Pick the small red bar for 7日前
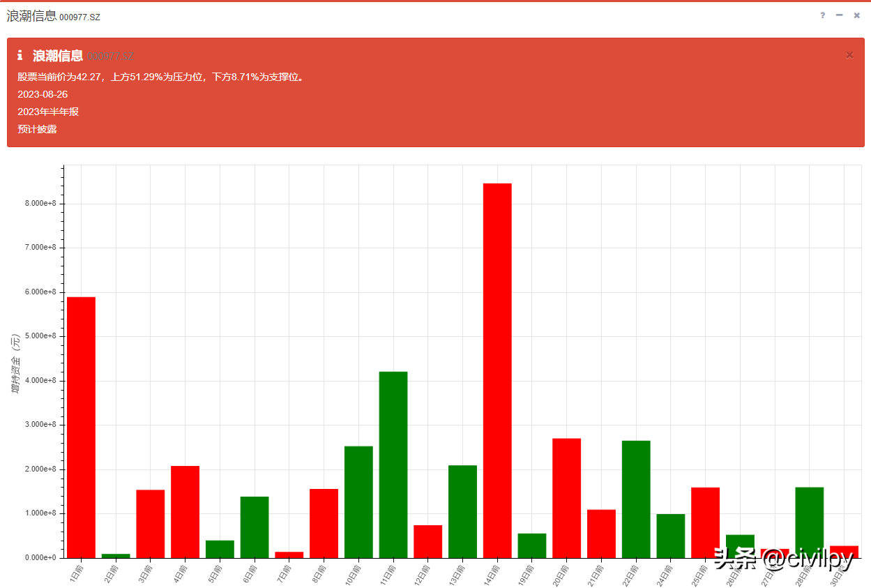 tap(289, 555)
